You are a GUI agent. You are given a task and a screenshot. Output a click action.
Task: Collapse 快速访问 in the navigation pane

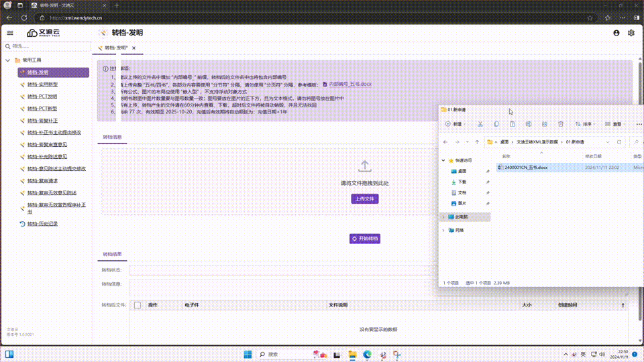click(x=443, y=160)
